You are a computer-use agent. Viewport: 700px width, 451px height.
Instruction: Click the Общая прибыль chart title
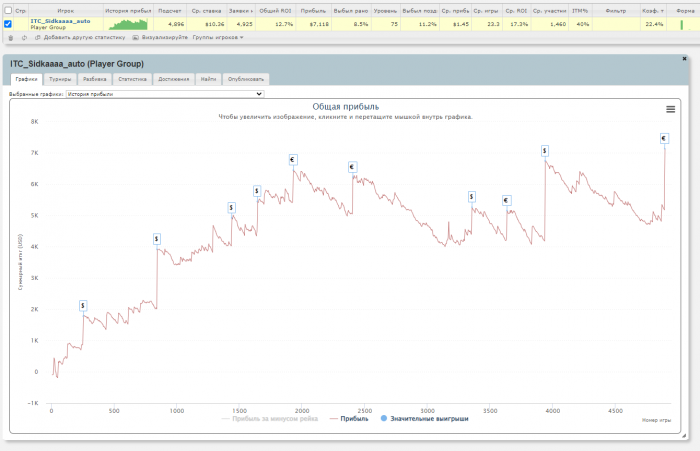[346, 107]
